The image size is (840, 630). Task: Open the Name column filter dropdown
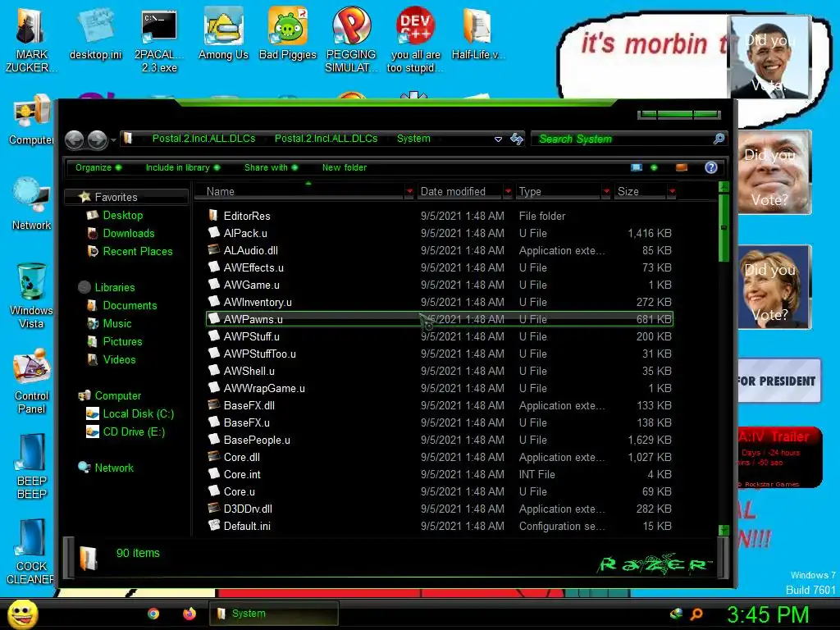(x=409, y=191)
